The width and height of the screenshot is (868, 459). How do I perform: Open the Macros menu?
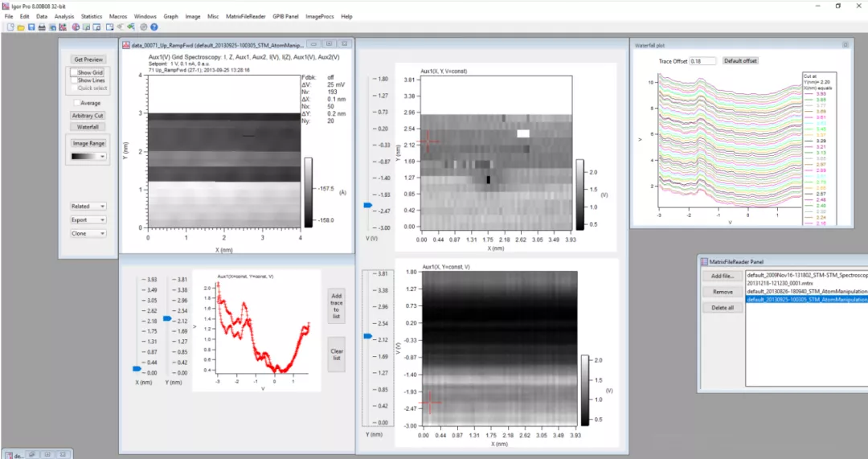click(118, 17)
